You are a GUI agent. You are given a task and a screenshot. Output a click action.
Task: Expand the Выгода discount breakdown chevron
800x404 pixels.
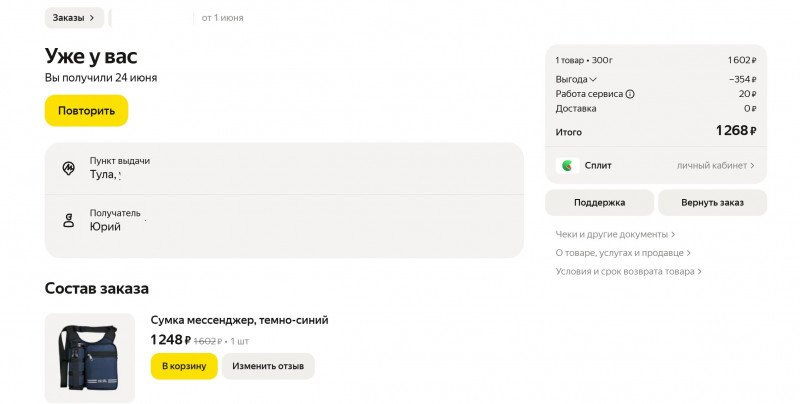(593, 80)
